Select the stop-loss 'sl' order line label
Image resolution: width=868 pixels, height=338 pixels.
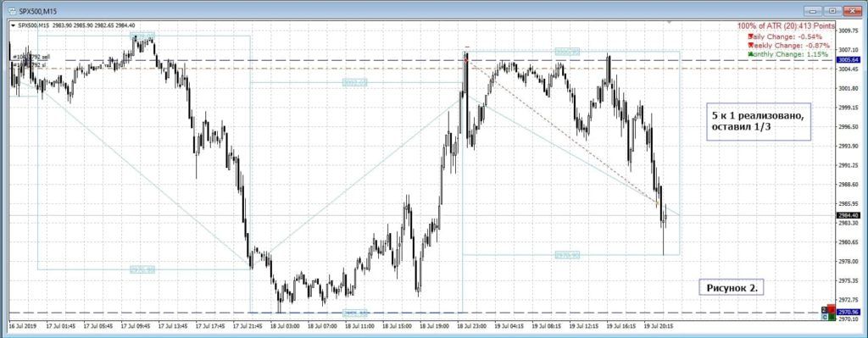[30, 64]
